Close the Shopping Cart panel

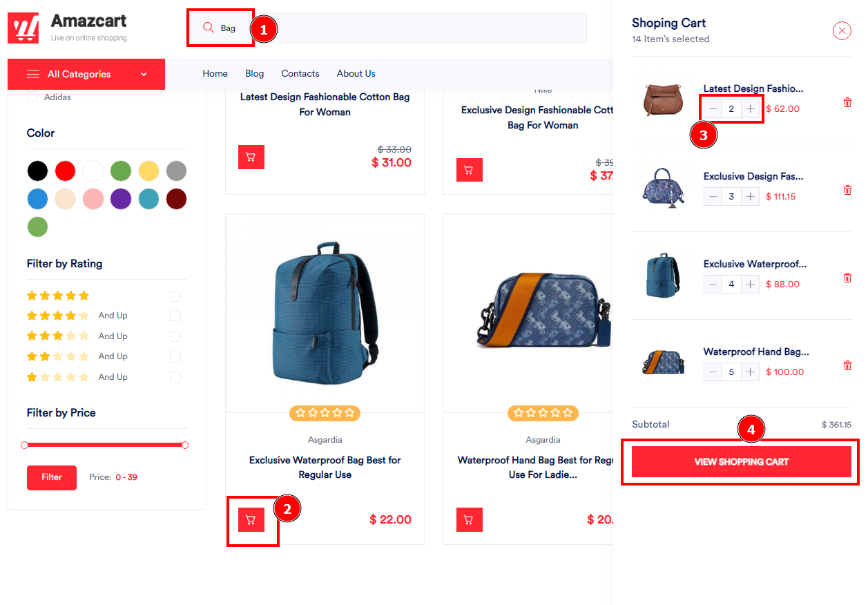click(842, 30)
